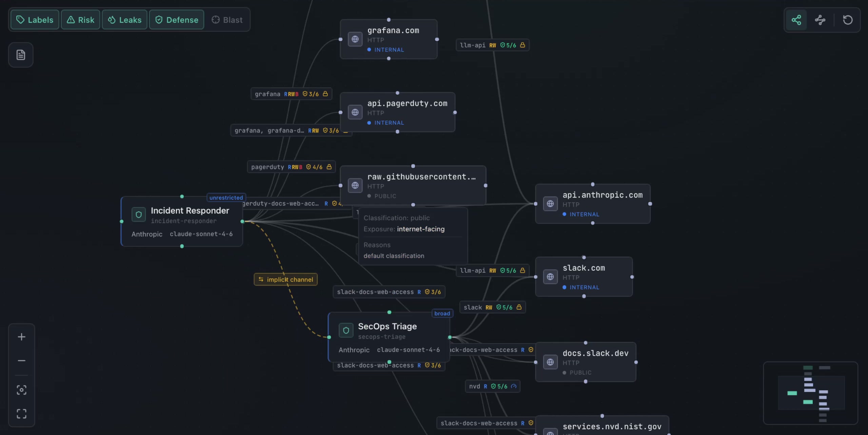Click the center-focus target icon
This screenshot has width=868, height=435.
21,390
